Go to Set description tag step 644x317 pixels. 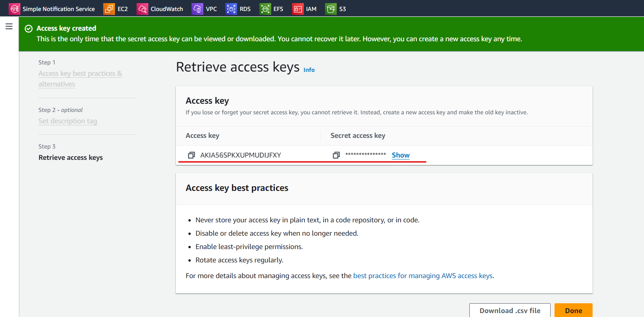[68, 121]
